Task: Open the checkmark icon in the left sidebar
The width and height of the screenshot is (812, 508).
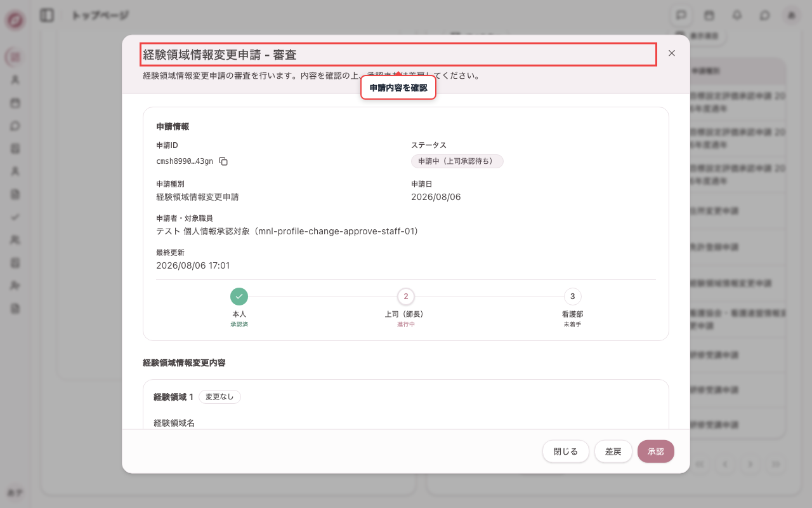Action: pos(15,217)
